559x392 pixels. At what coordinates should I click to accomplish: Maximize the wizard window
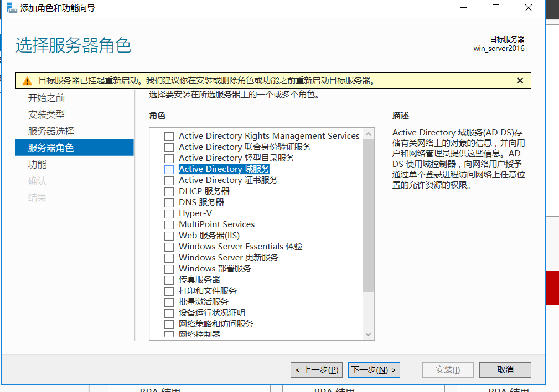coord(495,8)
